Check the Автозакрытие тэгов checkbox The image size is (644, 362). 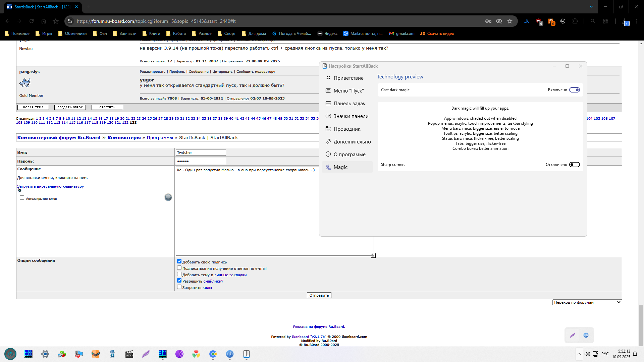(x=22, y=198)
